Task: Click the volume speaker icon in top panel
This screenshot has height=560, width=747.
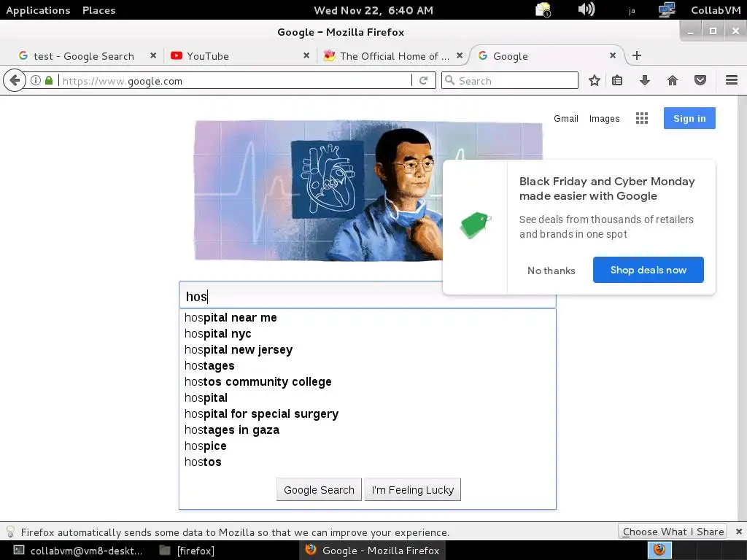Action: pos(586,9)
